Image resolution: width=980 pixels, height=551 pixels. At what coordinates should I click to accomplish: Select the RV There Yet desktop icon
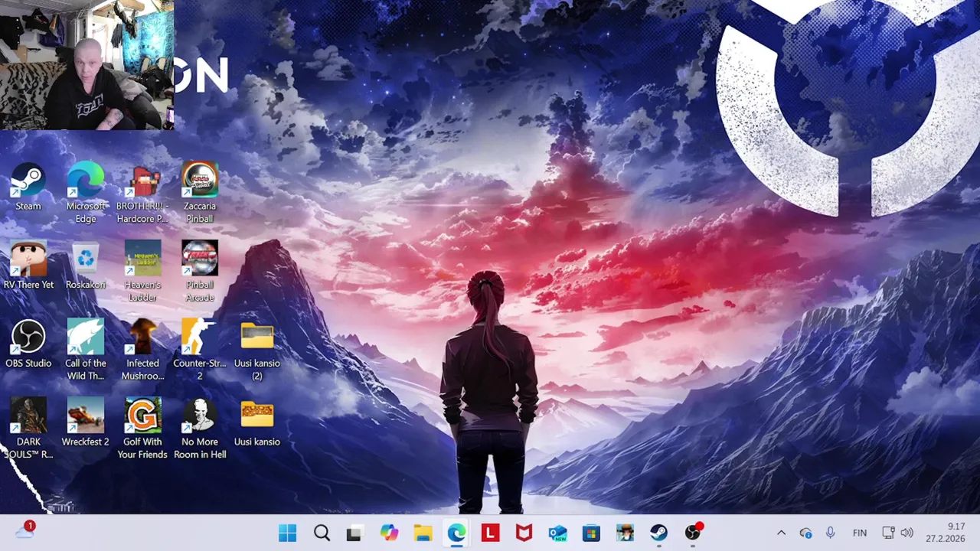tap(28, 266)
